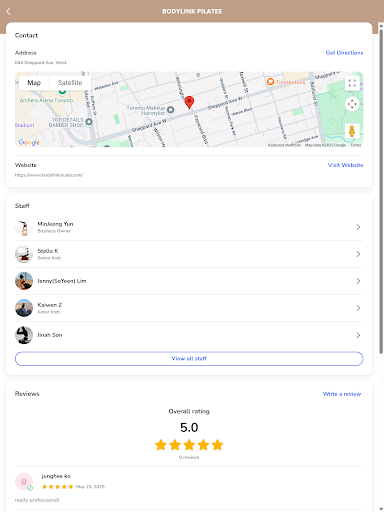Select Kaiwen Z name text
This screenshot has height=512, width=384.
tap(49, 305)
